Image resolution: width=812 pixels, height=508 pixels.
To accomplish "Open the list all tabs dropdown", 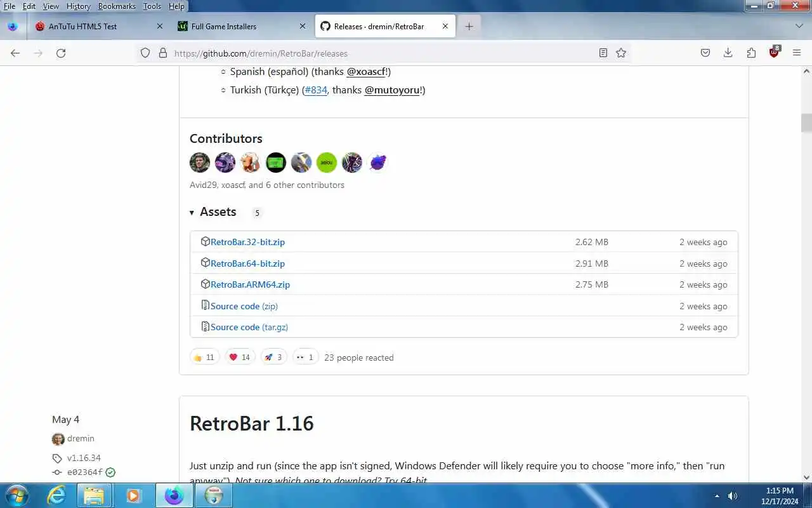I will coord(799,27).
